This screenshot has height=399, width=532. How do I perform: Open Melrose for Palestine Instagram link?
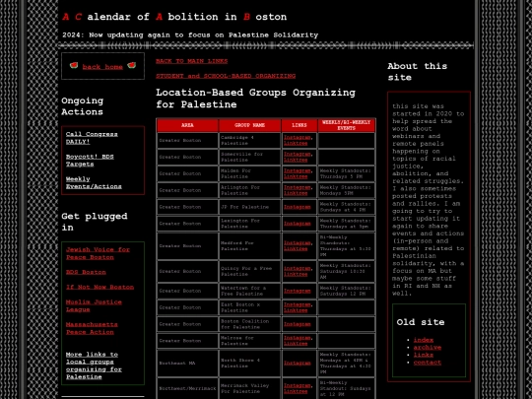[298, 338]
